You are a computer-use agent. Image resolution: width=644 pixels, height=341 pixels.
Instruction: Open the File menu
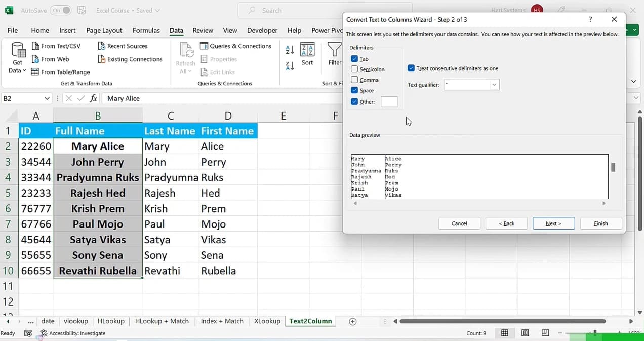pos(13,30)
